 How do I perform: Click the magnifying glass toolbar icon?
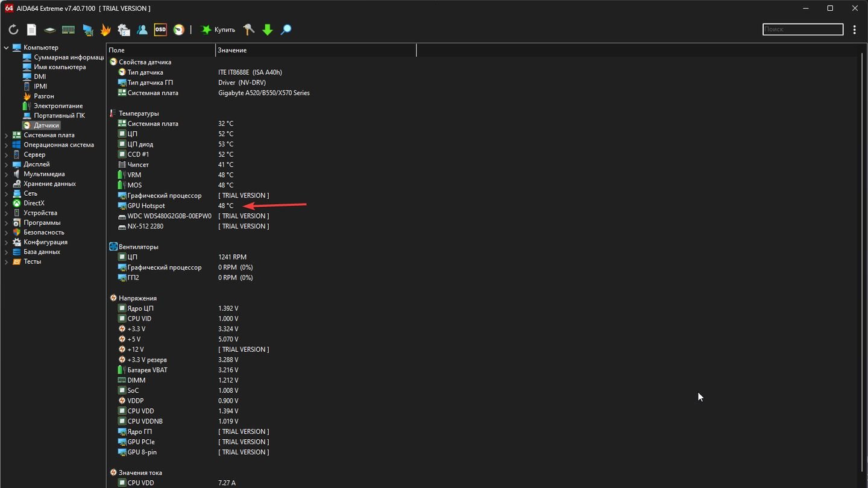click(x=286, y=30)
